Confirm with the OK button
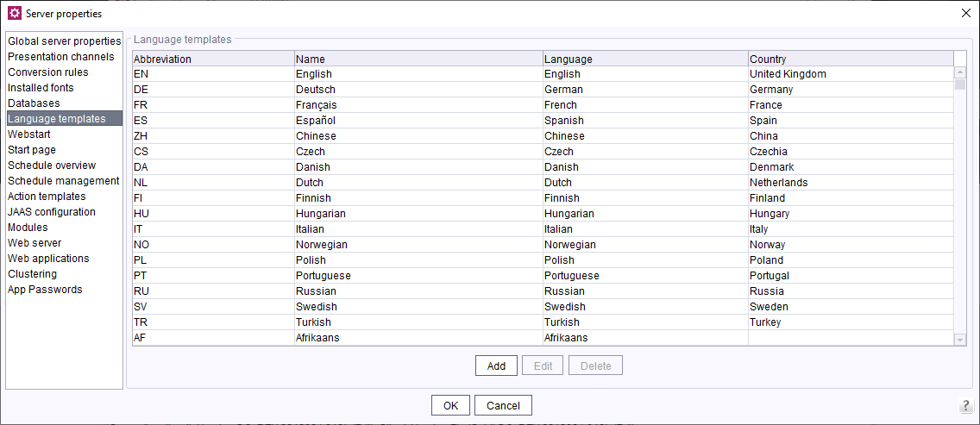The image size is (980, 425). (450, 405)
